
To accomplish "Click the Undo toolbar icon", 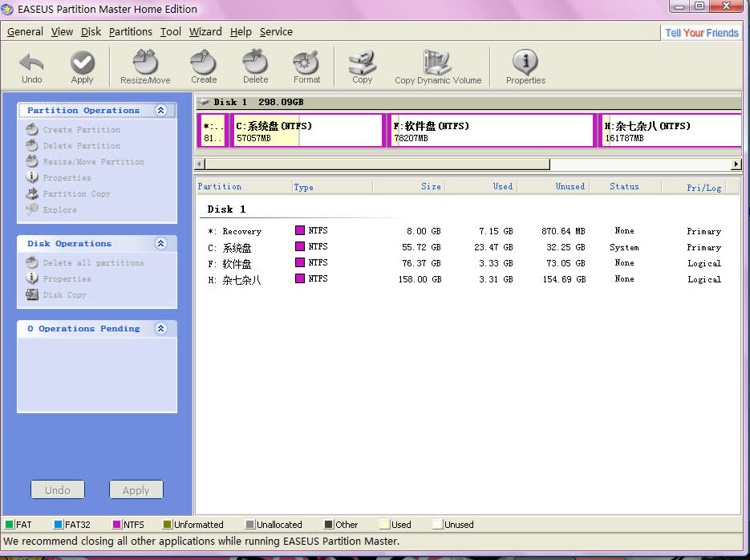I will (32, 67).
